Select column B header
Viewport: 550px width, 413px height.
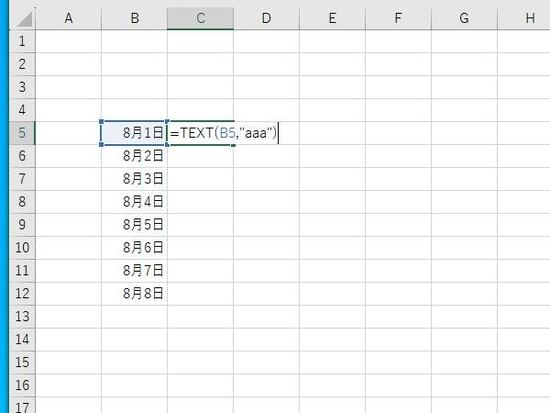coord(135,18)
